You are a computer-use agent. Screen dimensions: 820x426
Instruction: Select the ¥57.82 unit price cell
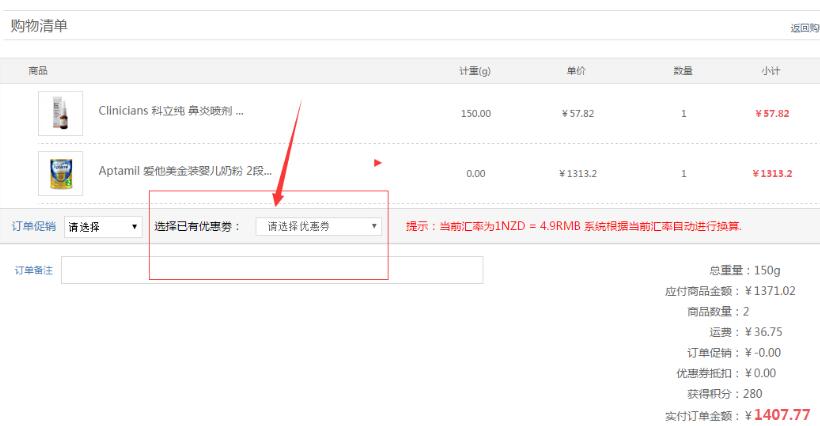coord(578,113)
